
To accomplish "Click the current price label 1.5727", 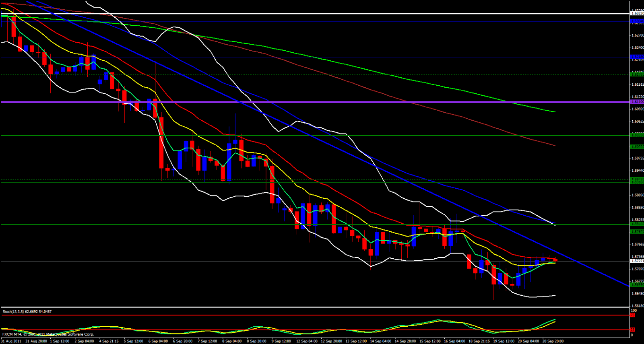I will 637,261.
